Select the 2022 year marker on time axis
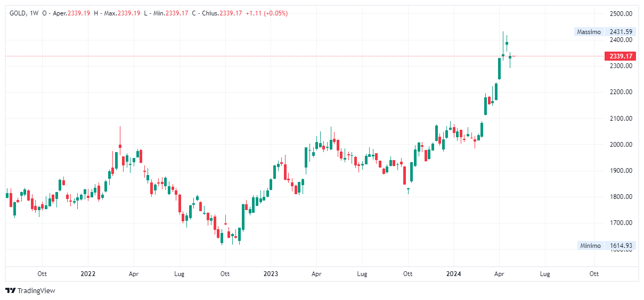Image resolution: width=644 pixels, height=300 pixels. click(88, 274)
